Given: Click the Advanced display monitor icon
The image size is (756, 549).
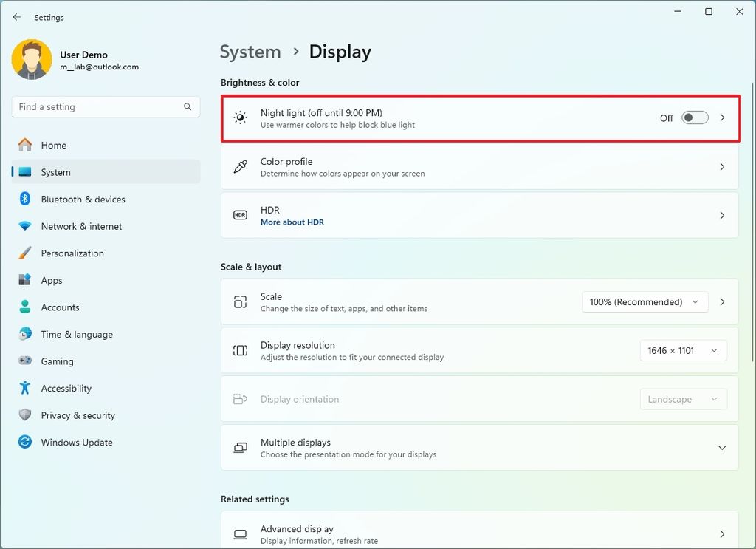Looking at the screenshot, I should [x=240, y=534].
